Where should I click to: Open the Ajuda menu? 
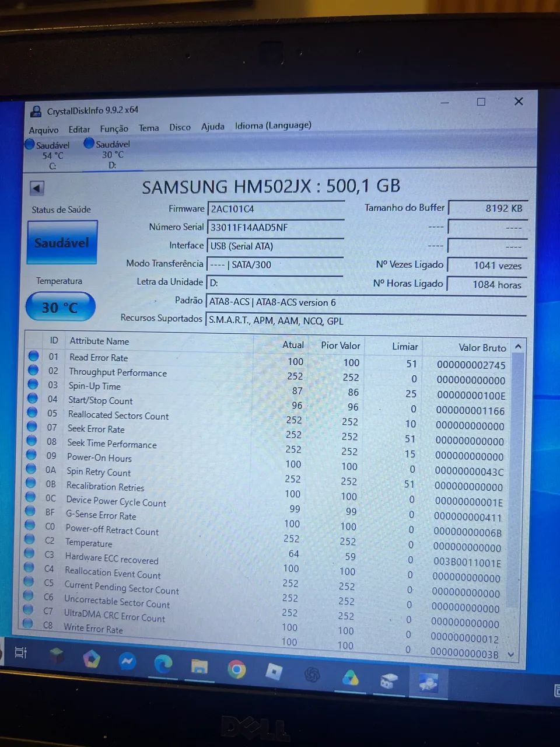213,127
